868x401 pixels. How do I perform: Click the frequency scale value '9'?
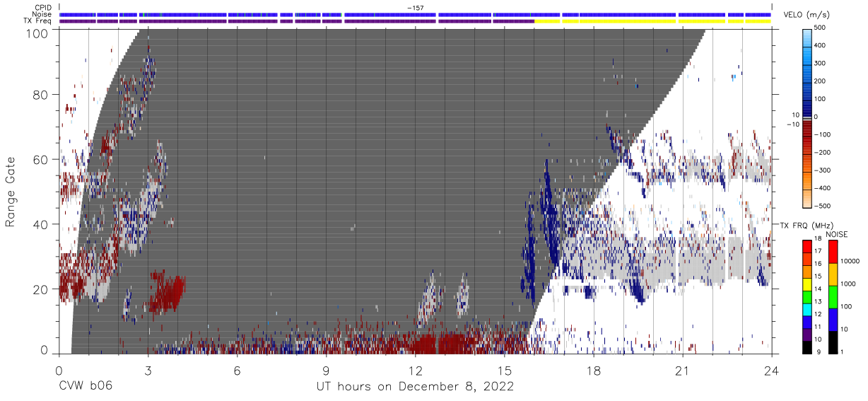pyautogui.click(x=818, y=351)
